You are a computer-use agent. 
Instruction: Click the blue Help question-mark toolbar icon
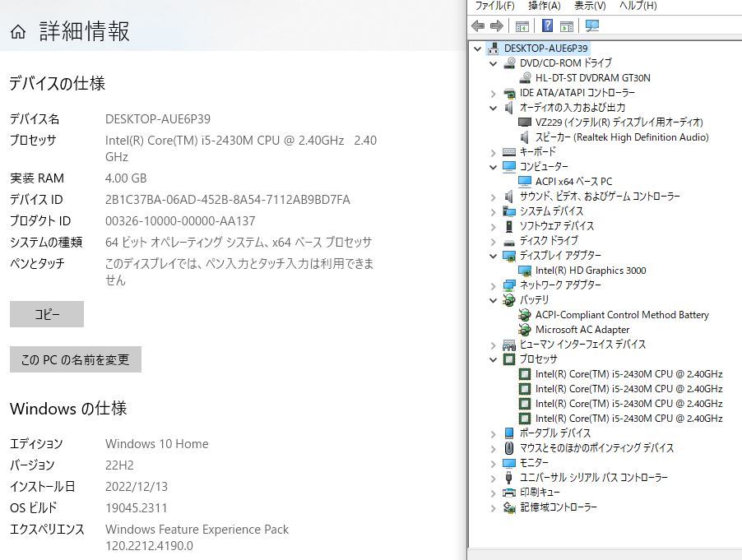[547, 25]
